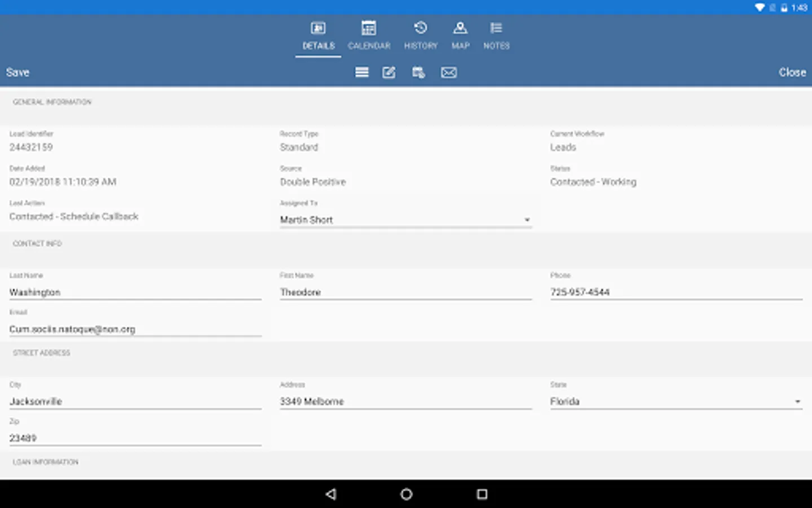812x508 pixels.
Task: Open the hamburger menu icon in toolbar
Action: pos(361,72)
